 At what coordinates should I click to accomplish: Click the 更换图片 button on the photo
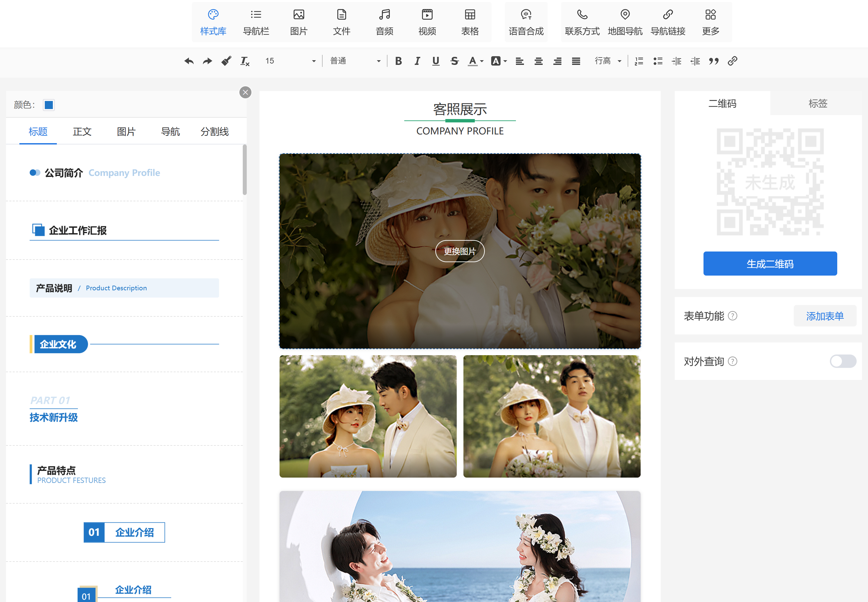tap(460, 252)
